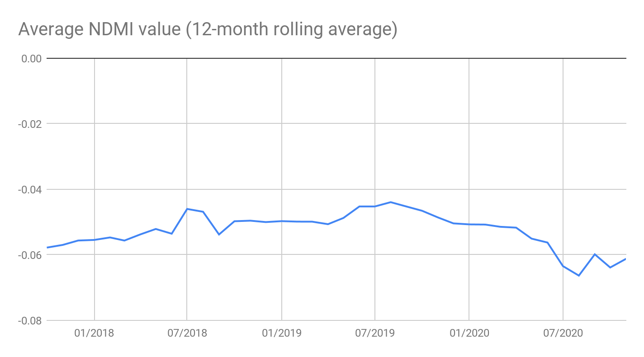The width and height of the screenshot is (644, 357).
Task: Select the 07/2018 x-axis date label
Action: pos(187,334)
